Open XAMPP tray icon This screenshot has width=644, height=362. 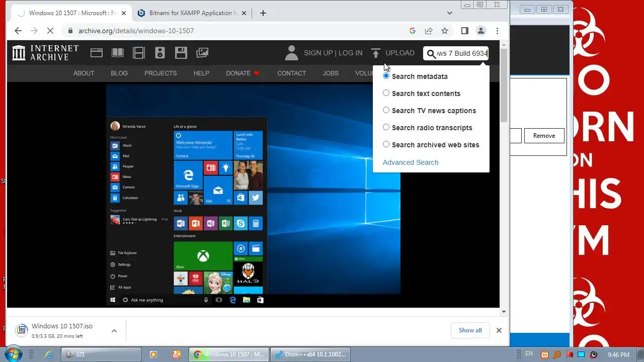coord(544,355)
